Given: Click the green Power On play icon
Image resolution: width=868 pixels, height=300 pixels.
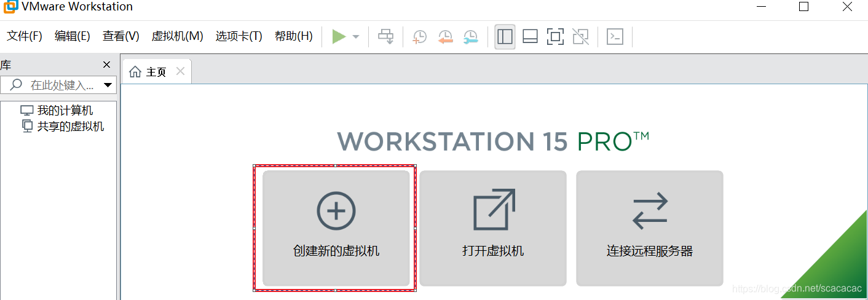Looking at the screenshot, I should [339, 37].
